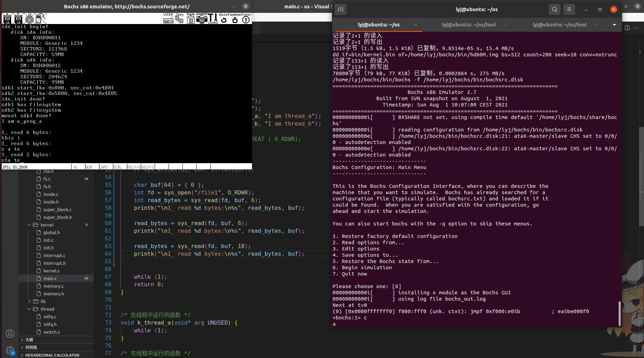Open init.c in explorer
644x358 pixels.
tap(48, 240)
